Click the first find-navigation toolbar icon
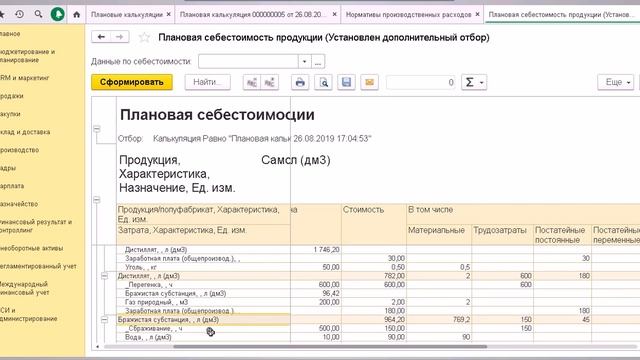The image size is (640, 360). 252,82
